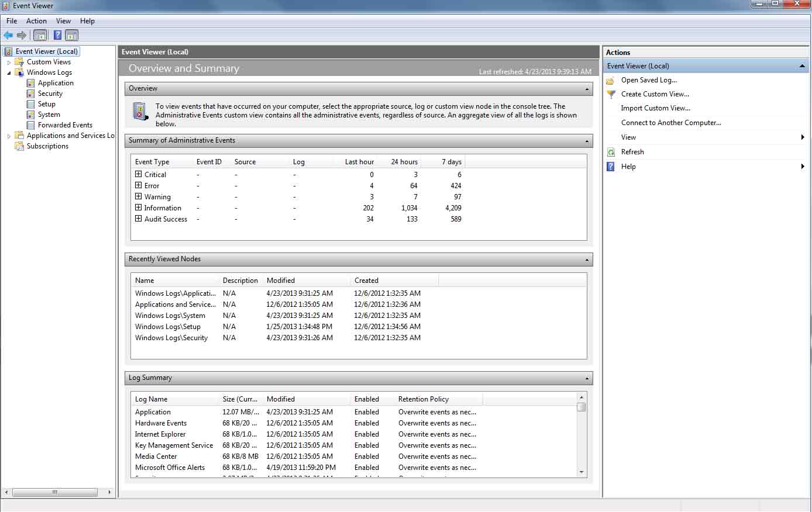
Task: Open the Action menu
Action: pyautogui.click(x=36, y=21)
